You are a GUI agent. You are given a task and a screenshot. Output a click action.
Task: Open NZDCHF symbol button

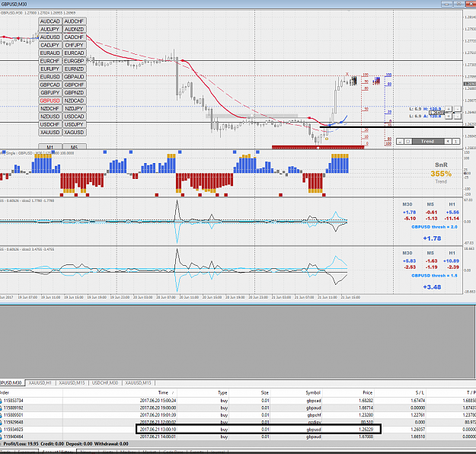tap(50, 108)
